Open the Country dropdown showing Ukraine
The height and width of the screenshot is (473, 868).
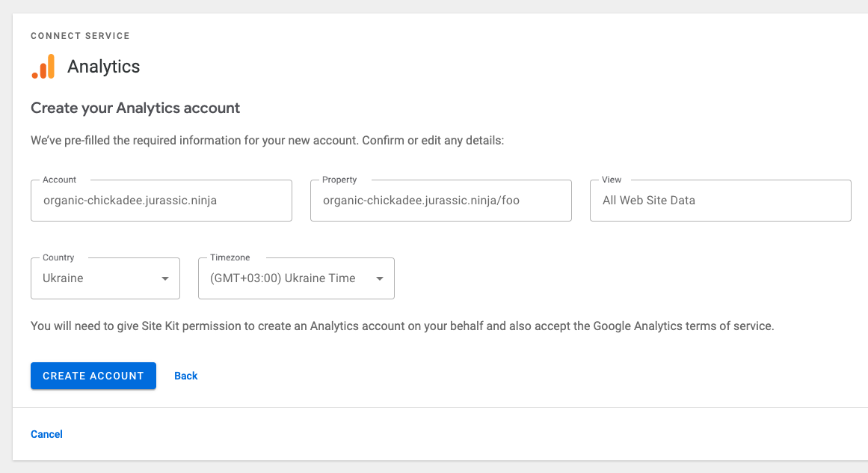(105, 278)
